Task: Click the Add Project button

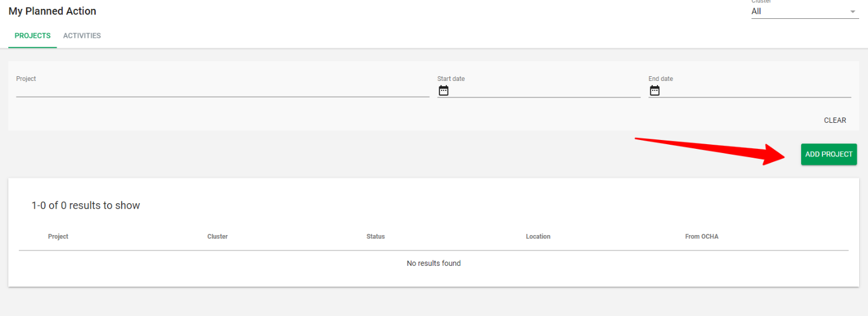Action: (829, 154)
